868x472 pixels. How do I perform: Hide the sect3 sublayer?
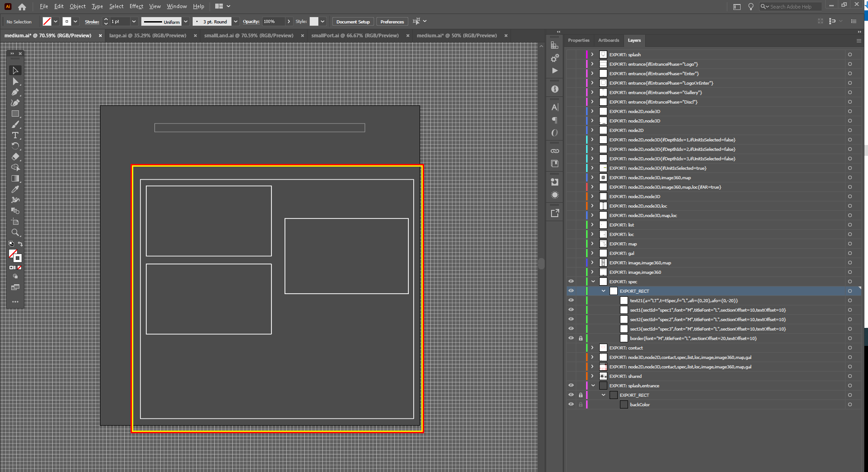click(x=571, y=329)
